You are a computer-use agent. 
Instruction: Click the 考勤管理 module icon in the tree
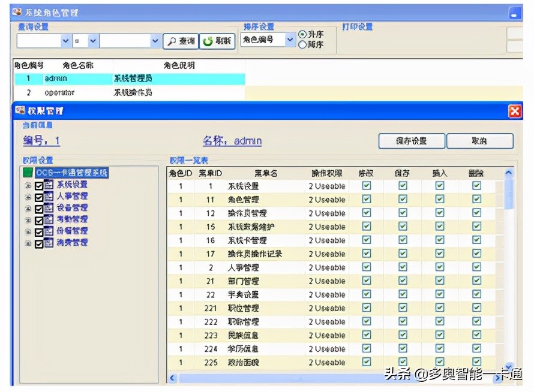48,219
